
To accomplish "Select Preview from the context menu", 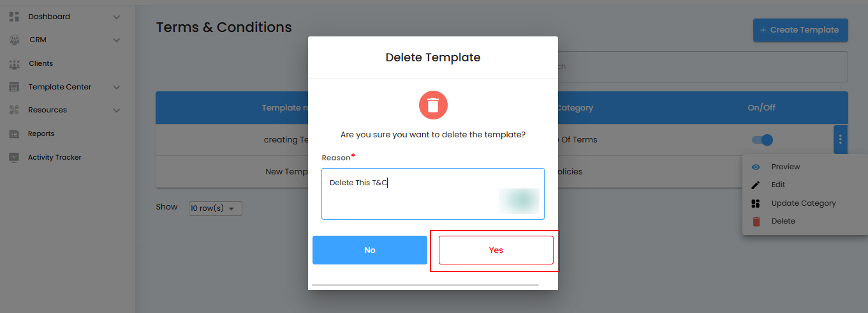I will click(x=785, y=167).
